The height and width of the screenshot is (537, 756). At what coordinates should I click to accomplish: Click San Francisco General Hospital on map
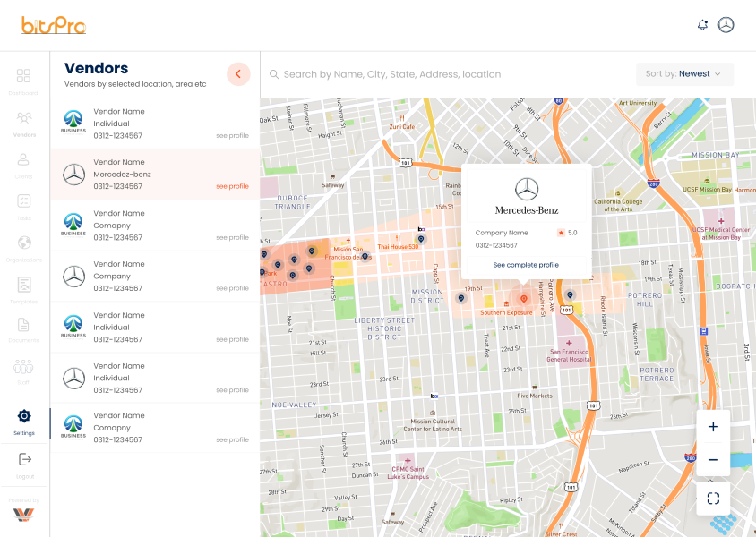point(569,355)
